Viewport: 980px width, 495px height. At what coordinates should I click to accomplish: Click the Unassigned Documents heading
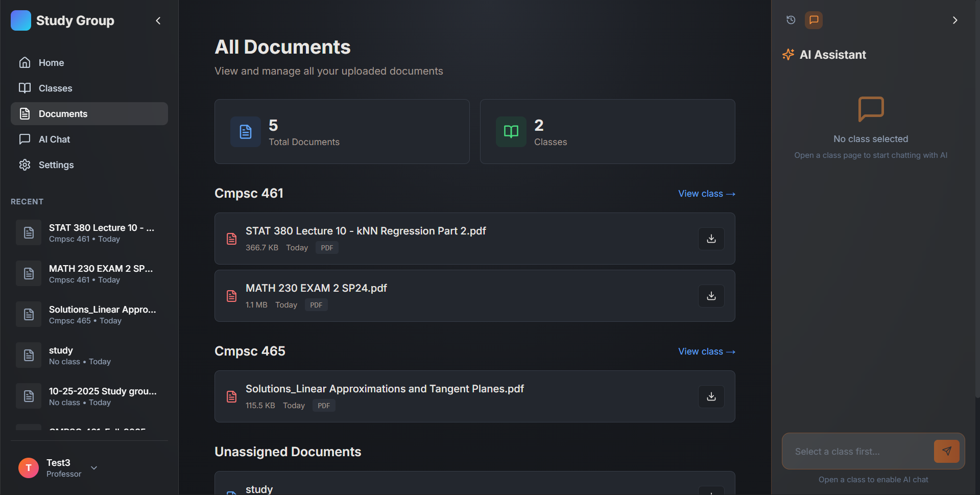coord(288,452)
